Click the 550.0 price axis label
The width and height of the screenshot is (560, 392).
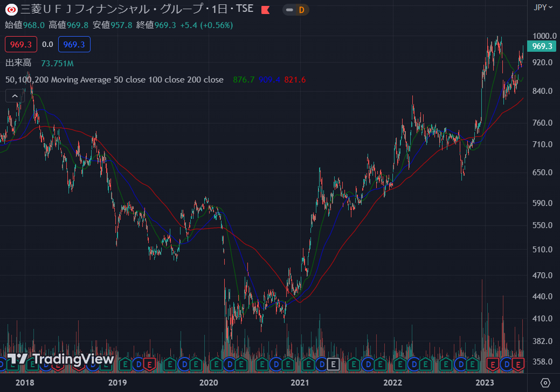click(x=542, y=225)
